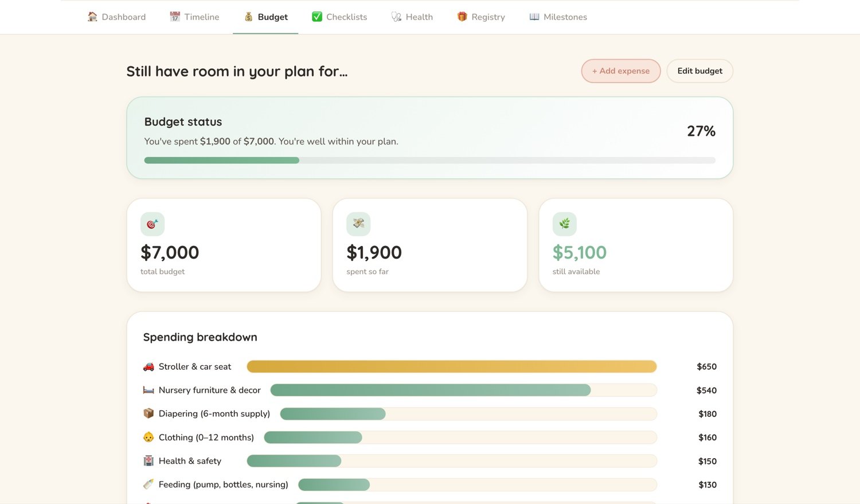Click the 'still available' caption
The width and height of the screenshot is (860, 504).
576,272
